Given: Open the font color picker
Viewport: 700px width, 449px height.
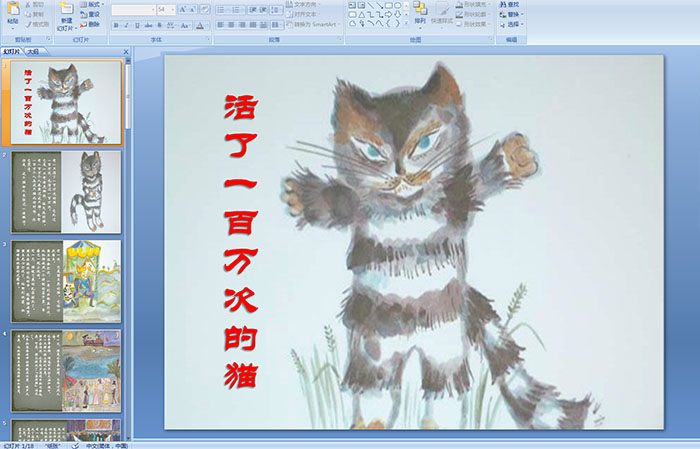Looking at the screenshot, I should point(201,25).
